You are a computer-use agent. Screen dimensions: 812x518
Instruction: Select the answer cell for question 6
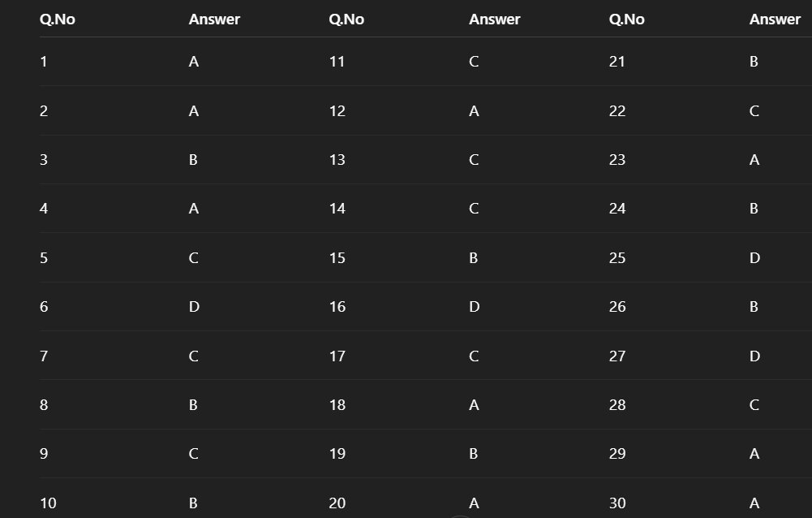(194, 307)
